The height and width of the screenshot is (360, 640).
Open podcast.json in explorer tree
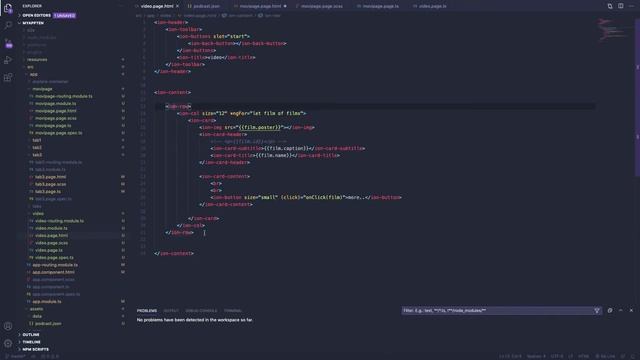[48, 324]
